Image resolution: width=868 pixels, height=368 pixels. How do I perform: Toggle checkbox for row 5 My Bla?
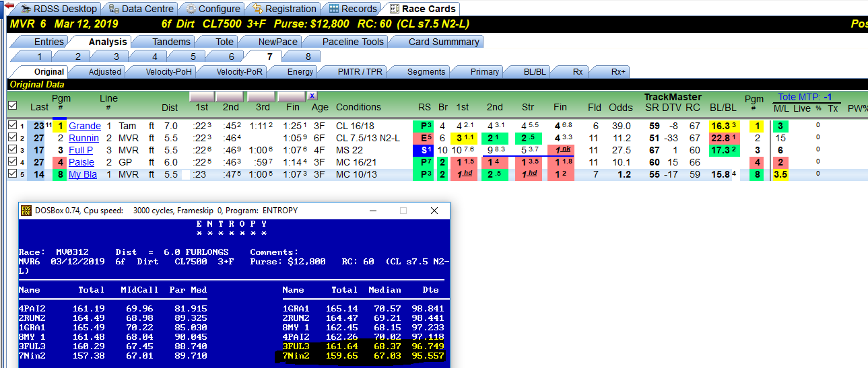(11, 174)
